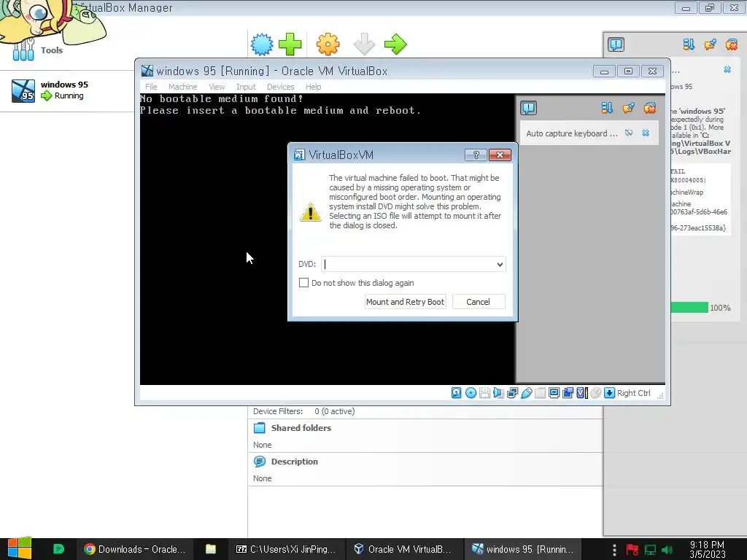Check 'Do not show this dialog again'
747x560 pixels.
tap(303, 282)
